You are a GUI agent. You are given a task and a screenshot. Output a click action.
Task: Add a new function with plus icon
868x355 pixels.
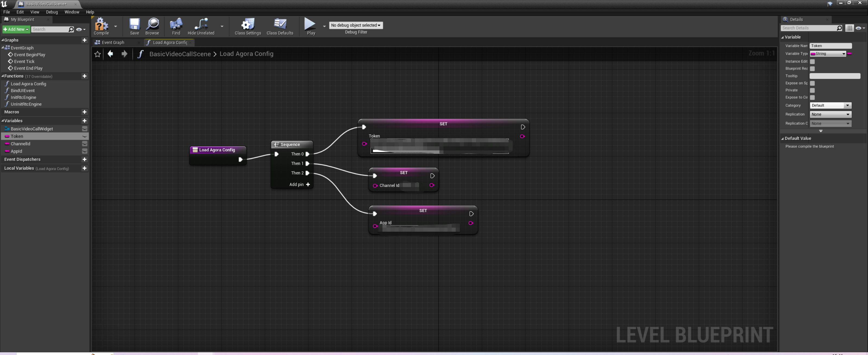[85, 76]
